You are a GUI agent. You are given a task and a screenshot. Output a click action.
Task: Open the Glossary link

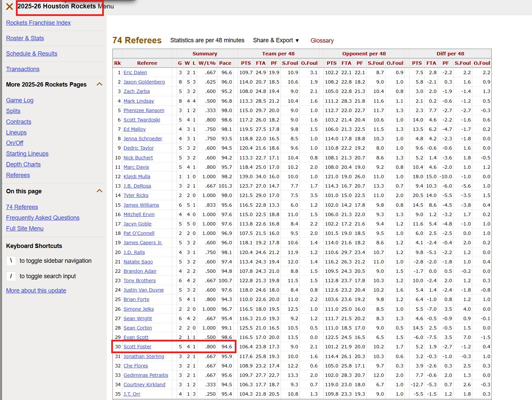click(x=322, y=41)
